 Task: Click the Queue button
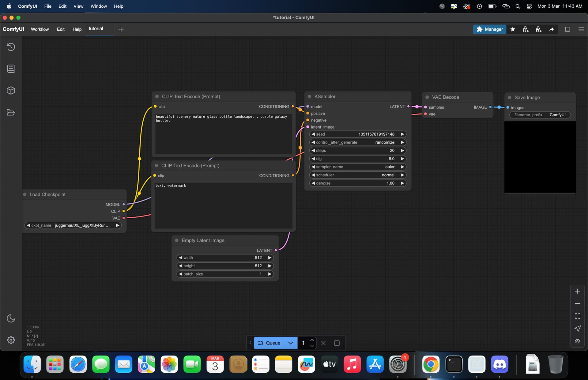pyautogui.click(x=269, y=343)
